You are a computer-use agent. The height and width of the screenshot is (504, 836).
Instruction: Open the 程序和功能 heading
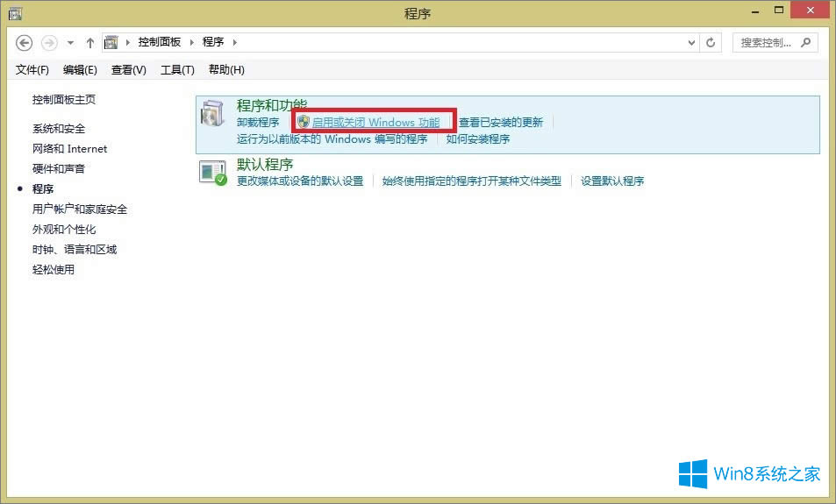[272, 105]
